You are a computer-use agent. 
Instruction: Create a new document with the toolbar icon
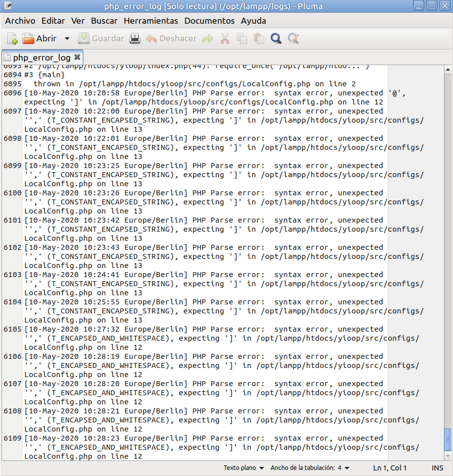(x=12, y=38)
